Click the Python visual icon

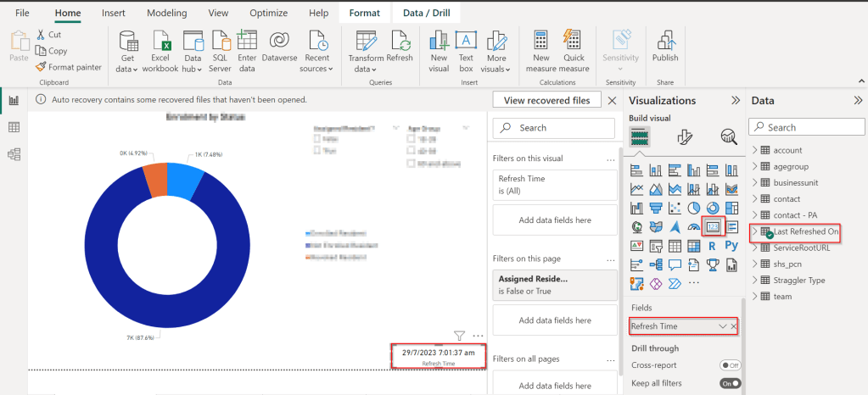[x=731, y=246]
